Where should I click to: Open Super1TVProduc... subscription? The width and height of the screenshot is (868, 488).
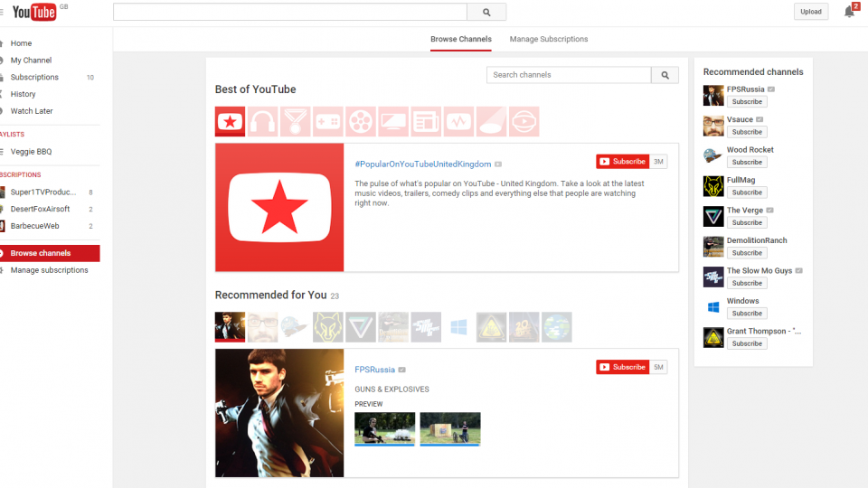click(43, 192)
